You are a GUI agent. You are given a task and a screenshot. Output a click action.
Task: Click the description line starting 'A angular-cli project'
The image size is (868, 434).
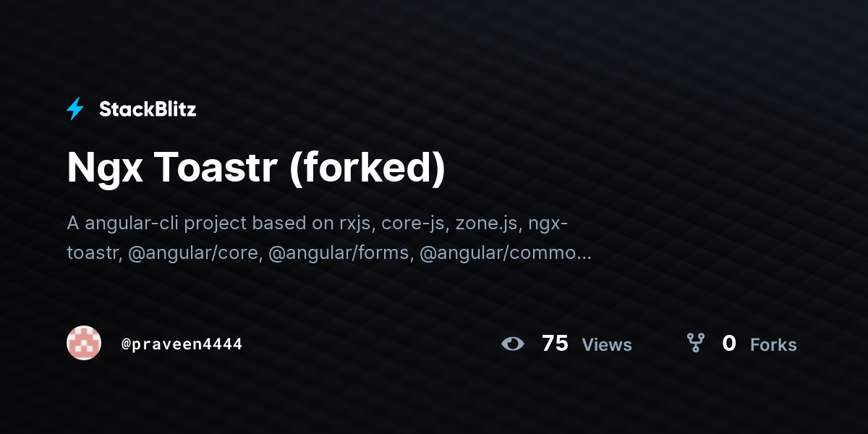(318, 223)
